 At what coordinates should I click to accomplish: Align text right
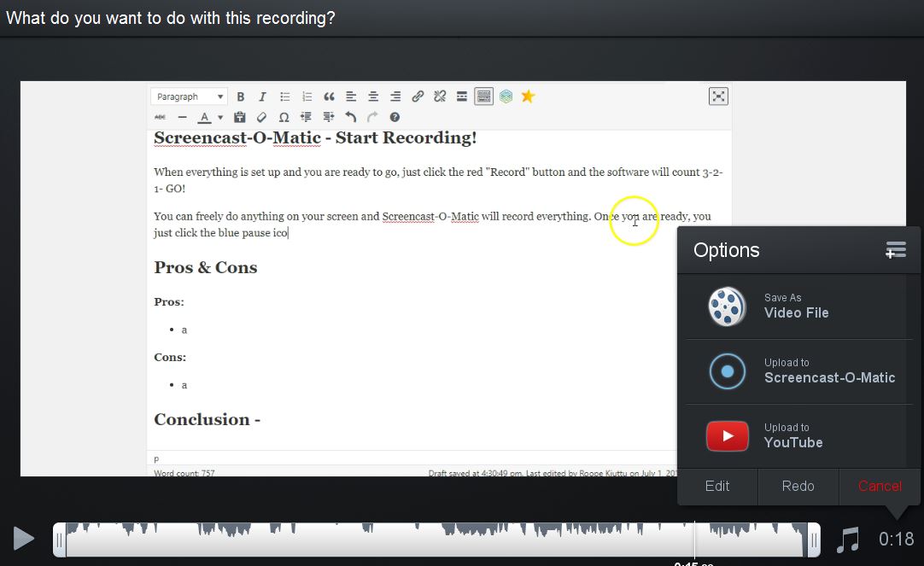395,96
